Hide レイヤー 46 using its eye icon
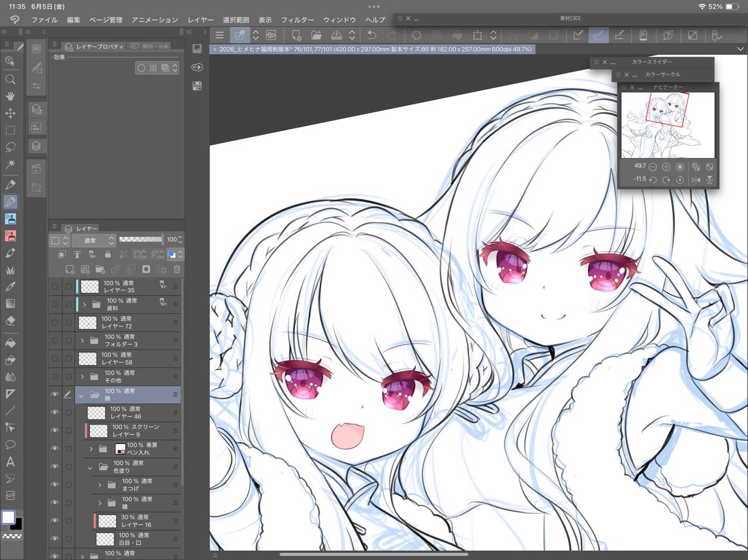 [54, 412]
